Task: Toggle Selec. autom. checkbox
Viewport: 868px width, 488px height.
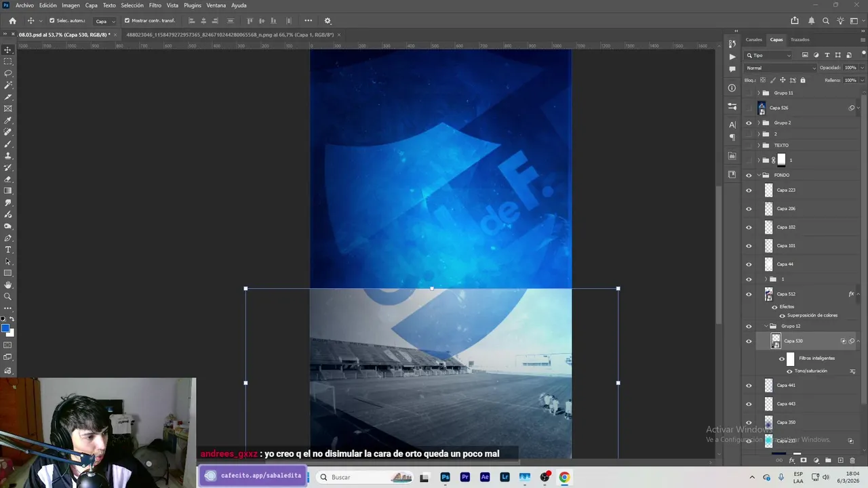Action: pyautogui.click(x=52, y=20)
